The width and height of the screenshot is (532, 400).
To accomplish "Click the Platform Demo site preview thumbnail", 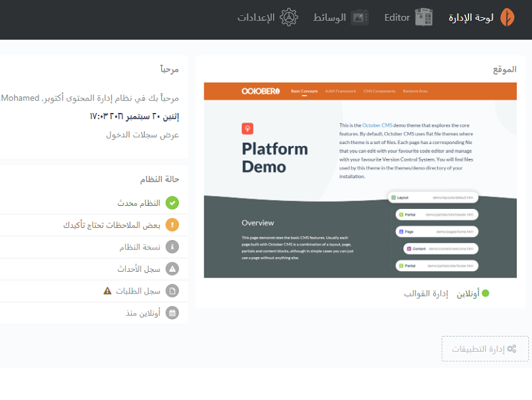I will [x=360, y=180].
